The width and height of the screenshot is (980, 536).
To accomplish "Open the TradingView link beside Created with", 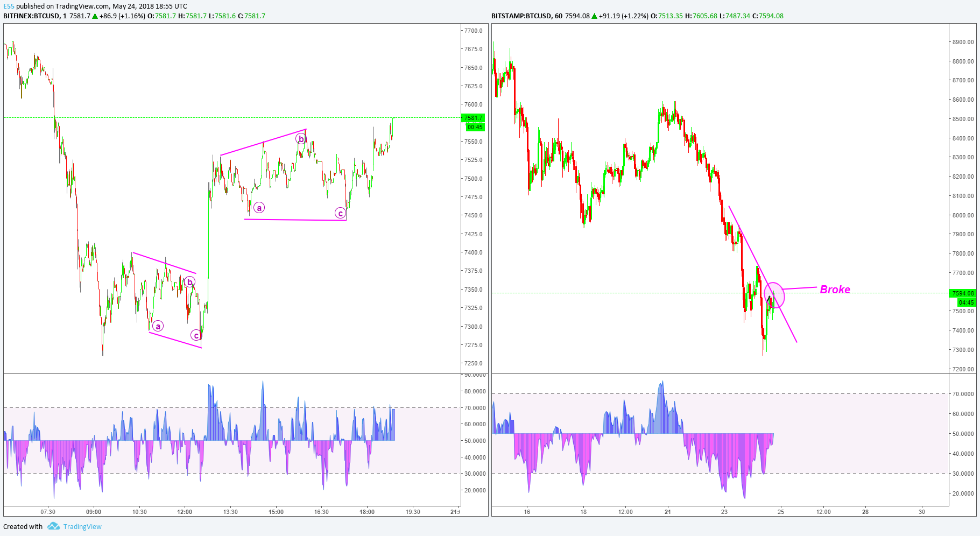I will click(x=82, y=526).
